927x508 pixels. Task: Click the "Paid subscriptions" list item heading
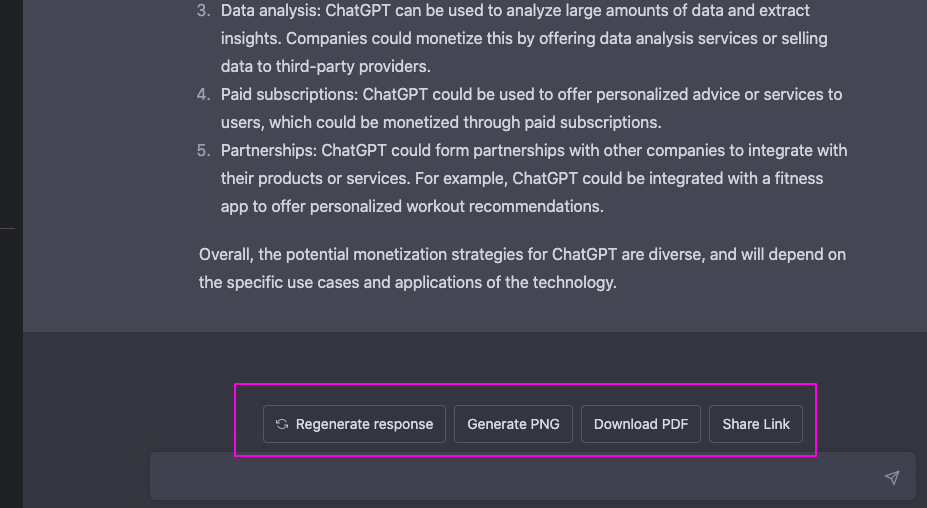(289, 95)
